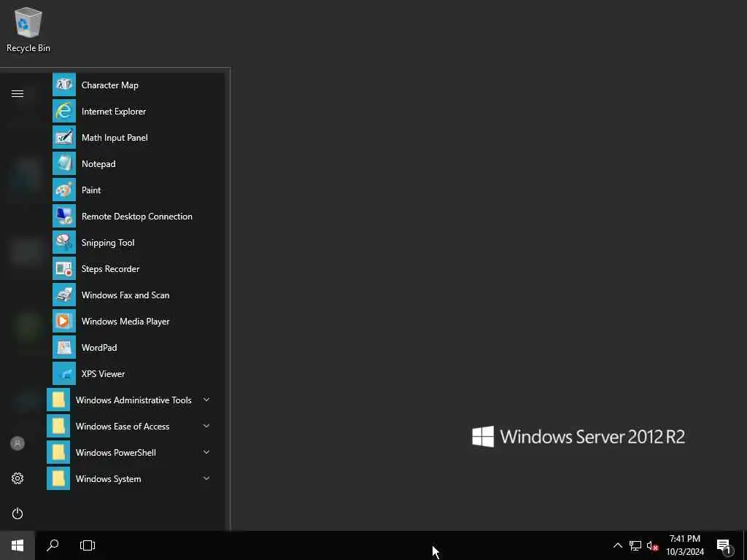Open the Character Map icon
Screen dimensions: 747x560
pyautogui.click(x=64, y=85)
